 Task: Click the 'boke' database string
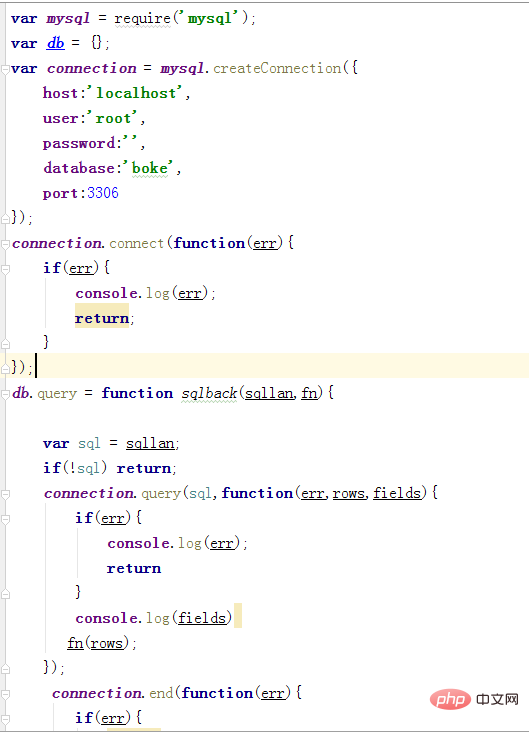tap(148, 168)
